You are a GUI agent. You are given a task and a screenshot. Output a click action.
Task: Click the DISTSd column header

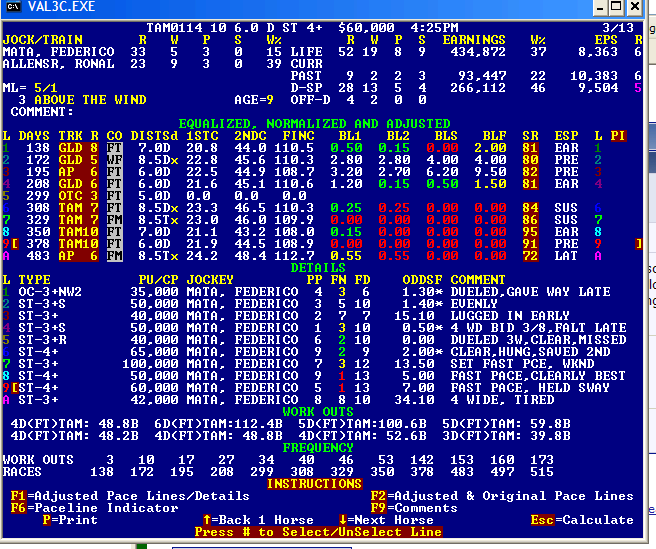154,136
